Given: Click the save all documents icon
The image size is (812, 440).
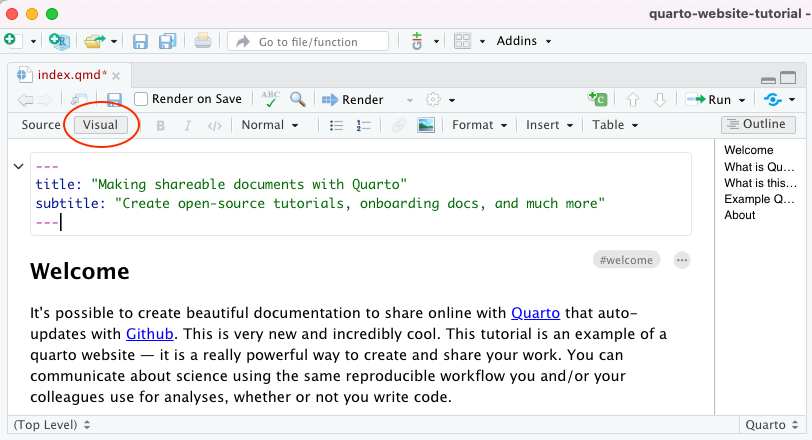Looking at the screenshot, I should pos(167,41).
